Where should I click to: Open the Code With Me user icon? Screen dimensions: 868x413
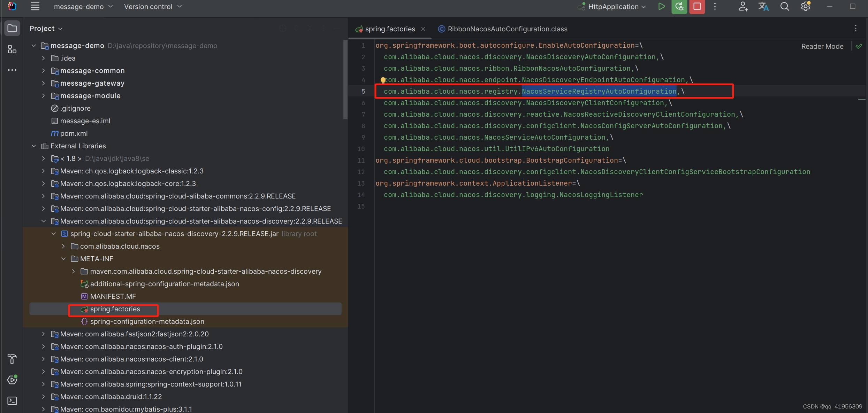point(743,6)
